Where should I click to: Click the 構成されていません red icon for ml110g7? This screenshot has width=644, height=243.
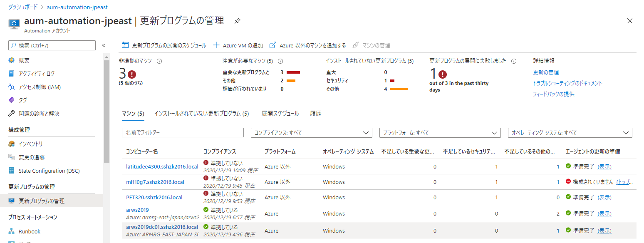point(568,182)
